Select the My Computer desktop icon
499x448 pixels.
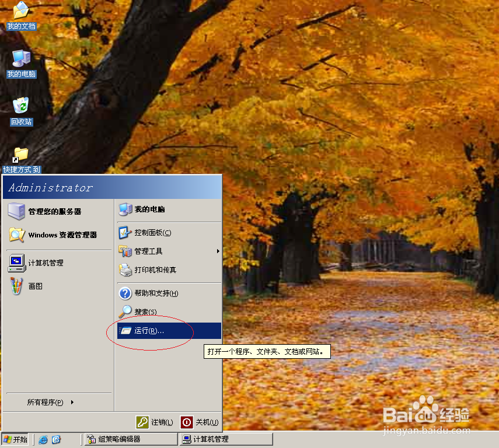pyautogui.click(x=22, y=64)
